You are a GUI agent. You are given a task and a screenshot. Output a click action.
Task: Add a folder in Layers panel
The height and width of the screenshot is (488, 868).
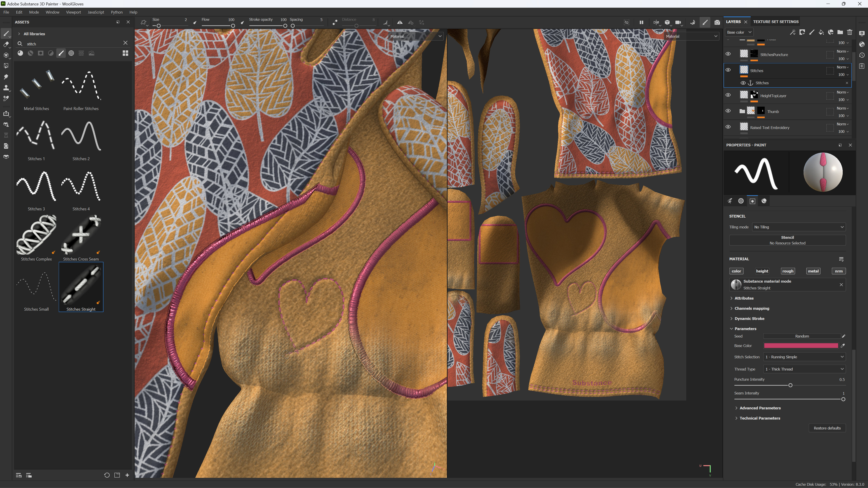(840, 32)
